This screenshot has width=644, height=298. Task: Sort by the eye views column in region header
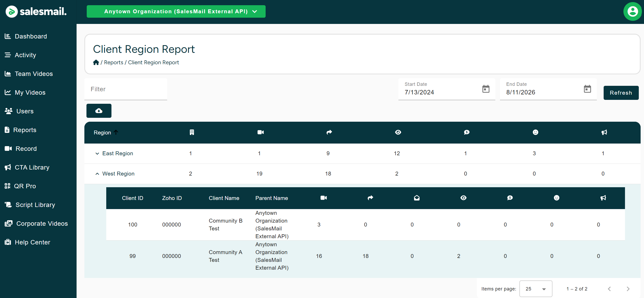[398, 132]
